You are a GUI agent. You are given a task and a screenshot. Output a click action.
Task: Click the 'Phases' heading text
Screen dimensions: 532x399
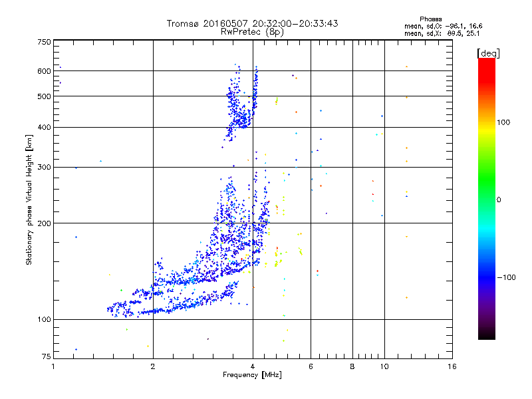pos(430,19)
